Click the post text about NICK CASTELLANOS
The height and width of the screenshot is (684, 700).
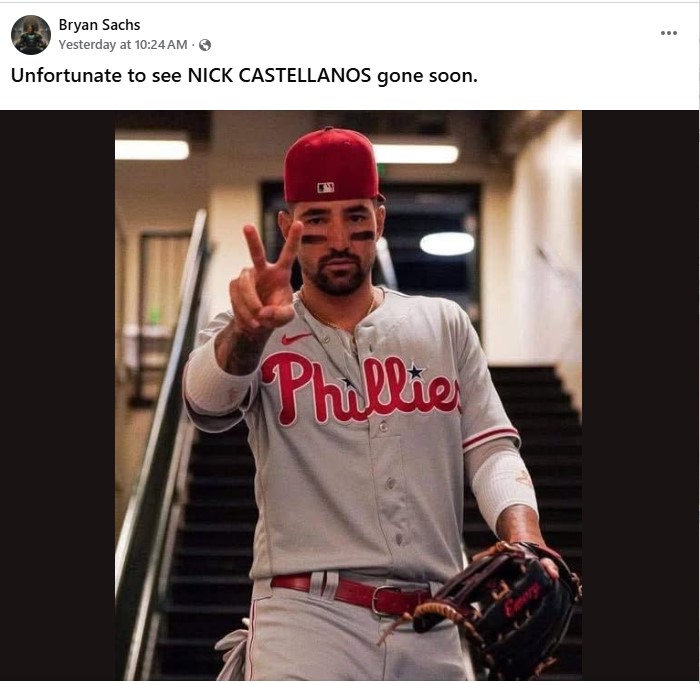coord(244,75)
